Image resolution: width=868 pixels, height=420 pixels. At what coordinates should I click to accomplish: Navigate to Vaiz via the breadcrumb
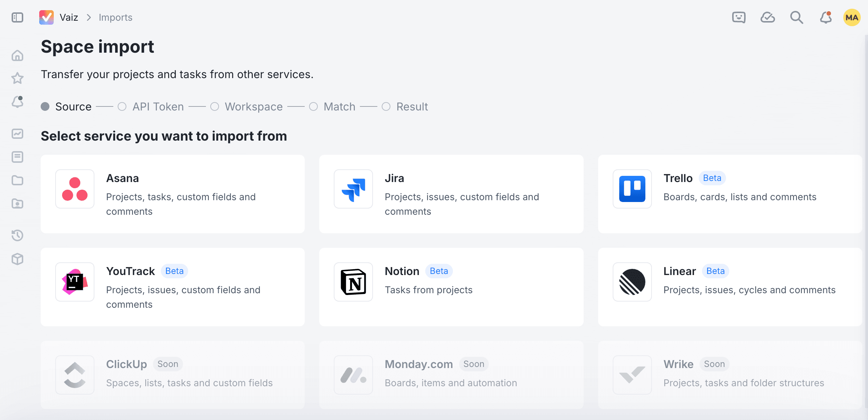(69, 17)
